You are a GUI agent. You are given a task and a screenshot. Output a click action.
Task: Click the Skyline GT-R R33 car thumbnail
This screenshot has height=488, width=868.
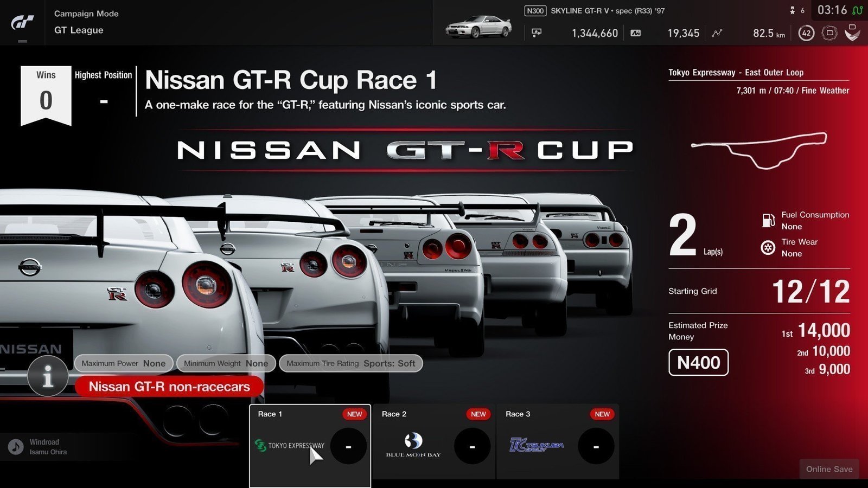click(478, 26)
